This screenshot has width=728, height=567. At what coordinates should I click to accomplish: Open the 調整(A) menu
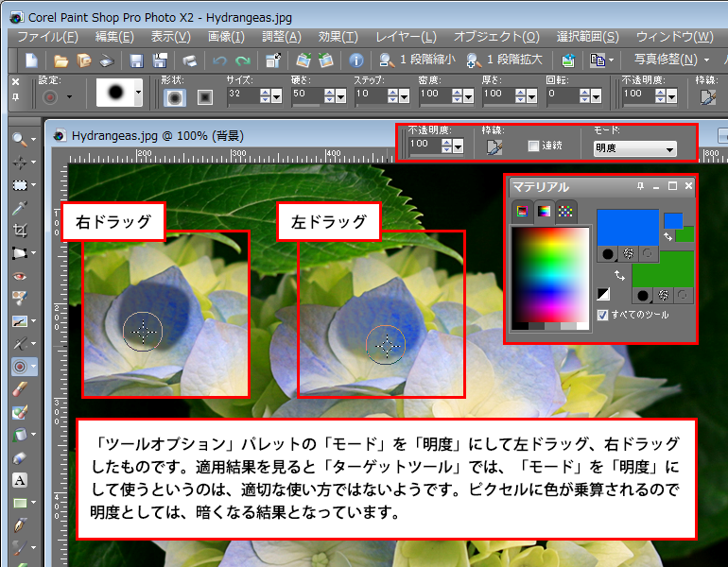coord(282,37)
